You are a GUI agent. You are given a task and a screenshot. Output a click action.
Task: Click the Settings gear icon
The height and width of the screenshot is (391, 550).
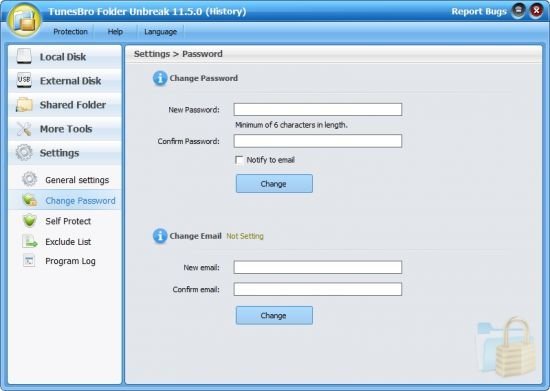coord(24,153)
